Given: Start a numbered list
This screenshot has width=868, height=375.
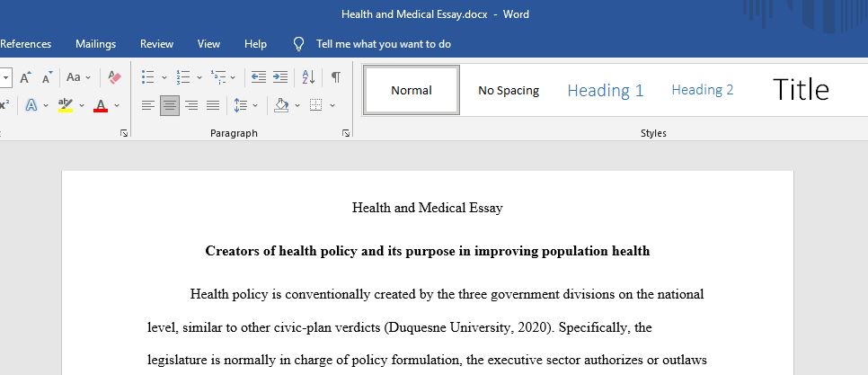Looking at the screenshot, I should click(x=182, y=77).
